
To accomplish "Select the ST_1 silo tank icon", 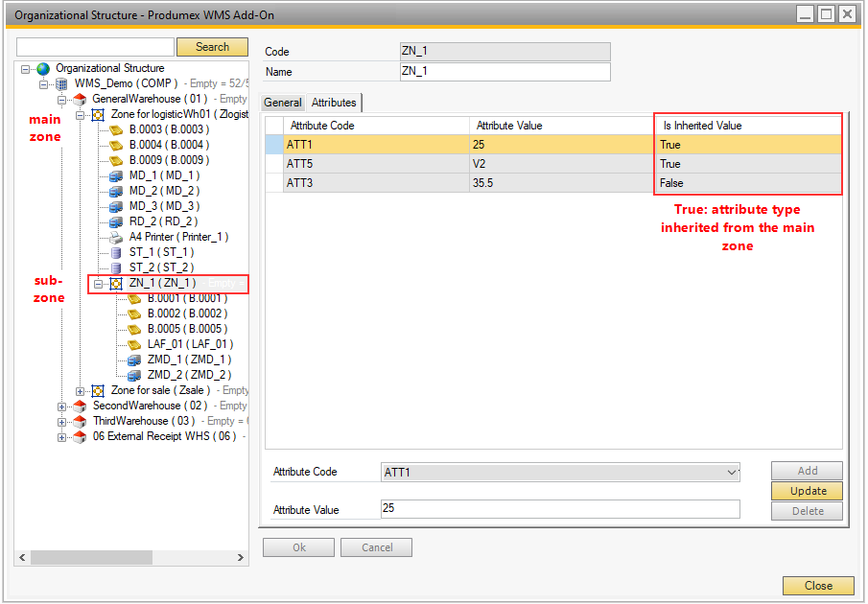I will [116, 252].
